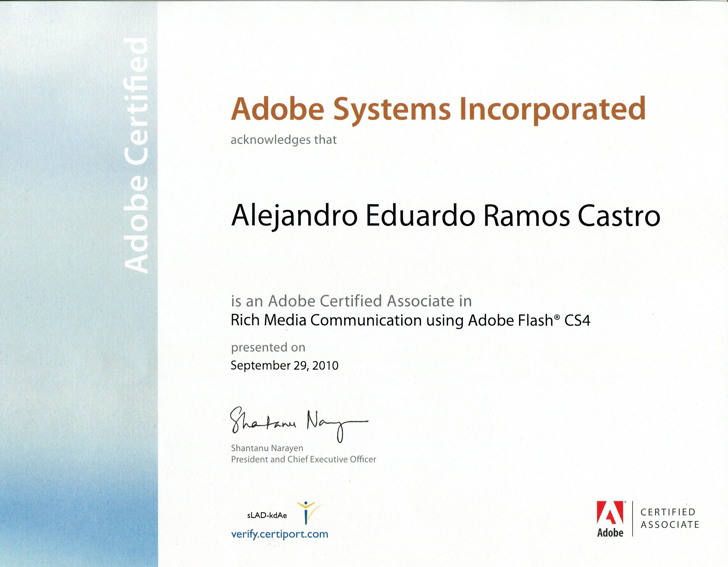728x567 pixels.
Task: Click the black Adobe wordmark under logo
Action: 610,533
